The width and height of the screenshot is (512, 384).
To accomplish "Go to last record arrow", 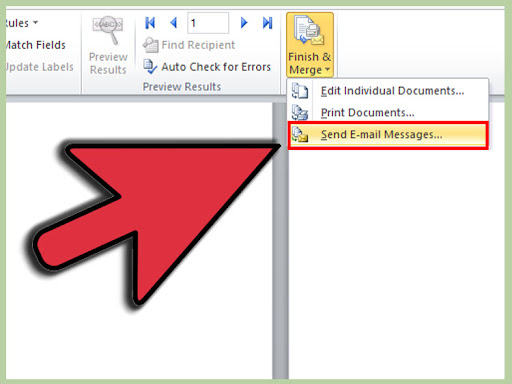I will point(267,23).
